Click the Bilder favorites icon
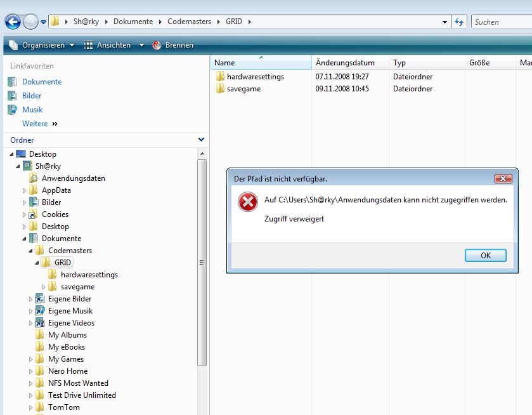532x415 pixels. (13, 96)
